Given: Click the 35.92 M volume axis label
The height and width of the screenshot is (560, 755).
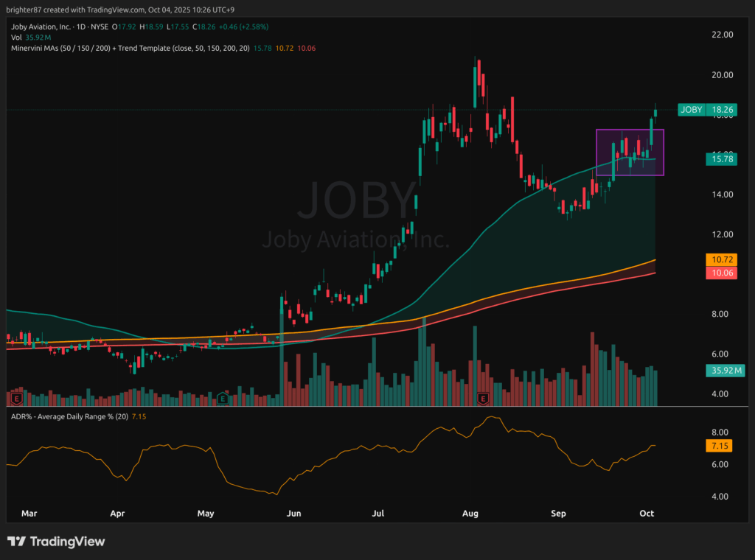Looking at the screenshot, I should 720,371.
